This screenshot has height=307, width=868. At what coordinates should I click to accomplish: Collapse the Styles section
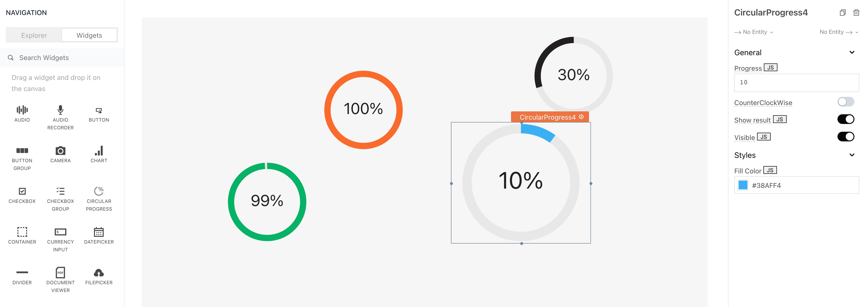point(852,155)
